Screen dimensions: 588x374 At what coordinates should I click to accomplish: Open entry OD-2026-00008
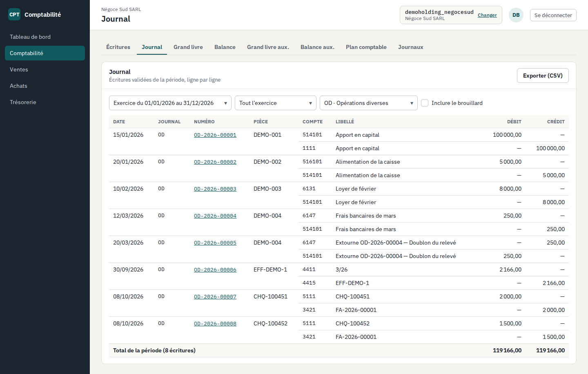click(x=215, y=324)
